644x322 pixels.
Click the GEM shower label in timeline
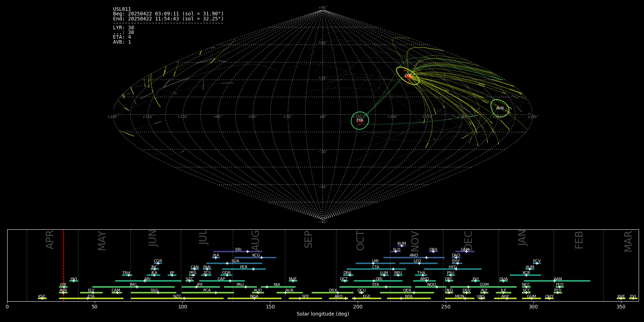point(465,250)
